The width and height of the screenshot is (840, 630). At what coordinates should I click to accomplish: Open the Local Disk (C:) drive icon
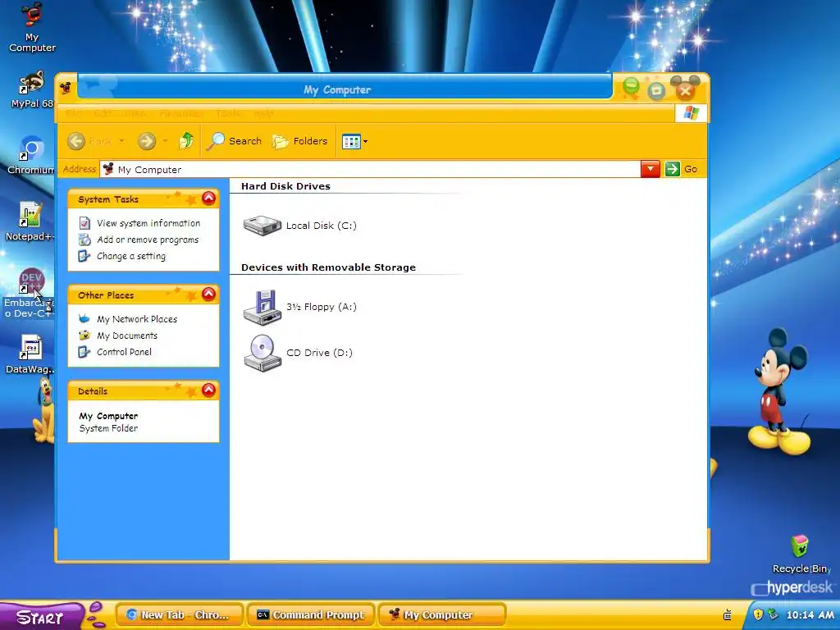pos(262,225)
